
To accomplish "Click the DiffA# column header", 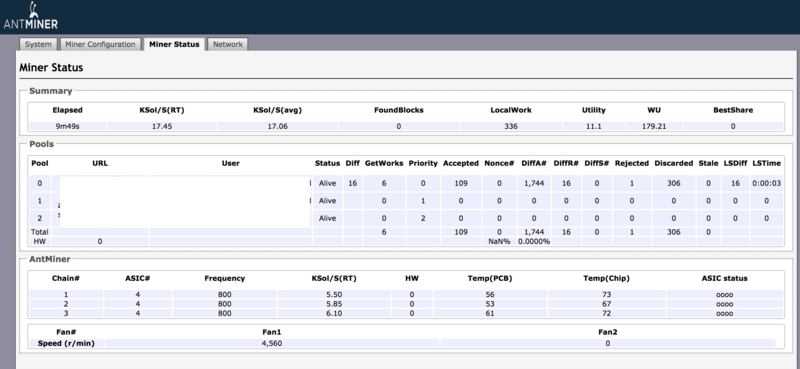I will (534, 163).
